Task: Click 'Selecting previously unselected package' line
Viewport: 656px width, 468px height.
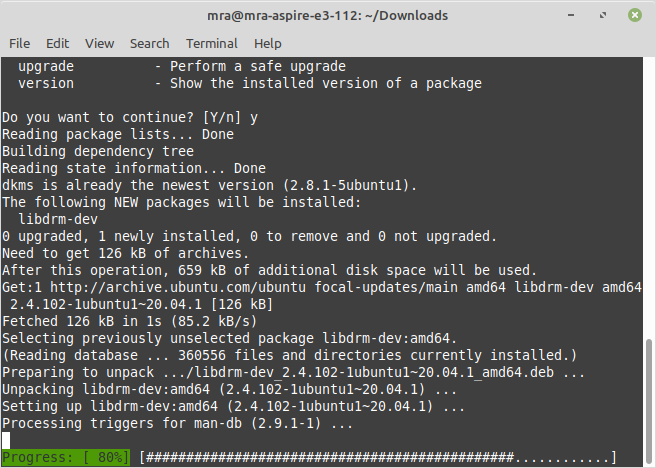Action: point(230,338)
